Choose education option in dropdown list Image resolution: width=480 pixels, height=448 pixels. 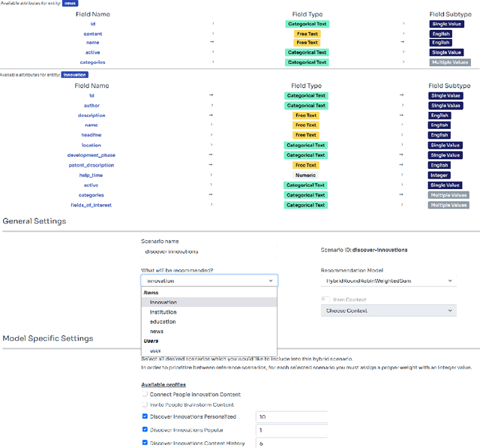163,321
